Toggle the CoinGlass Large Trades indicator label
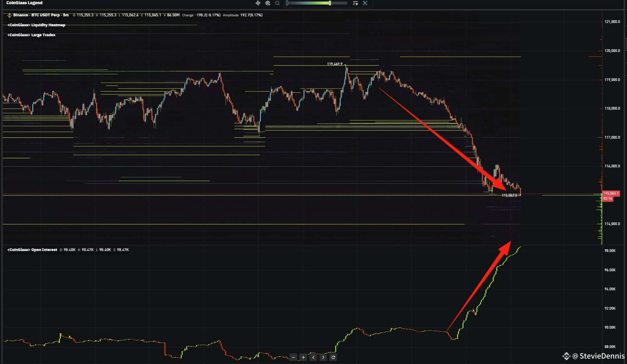627x364 pixels. [31, 35]
